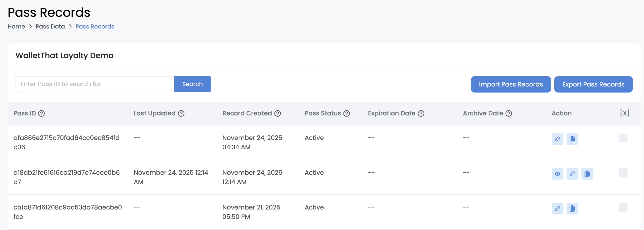Navigate to Pass Data via breadcrumb
Viewport: 644px width, 230px height.
coord(50,26)
